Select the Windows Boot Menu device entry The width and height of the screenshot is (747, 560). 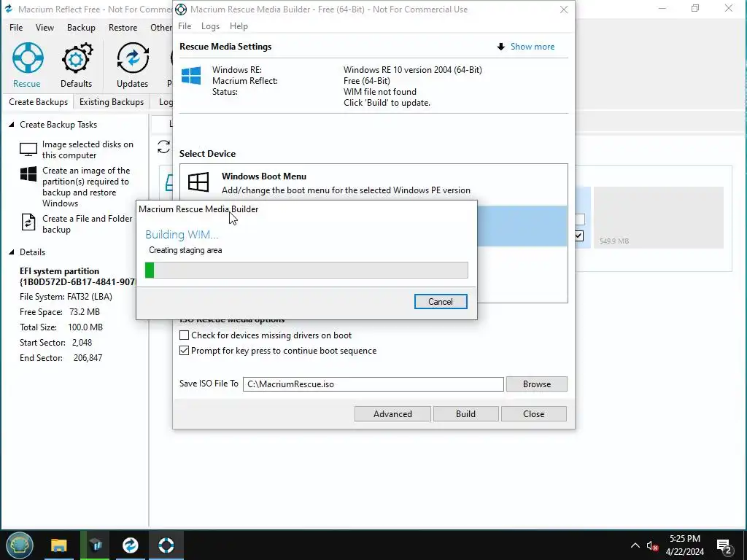373,183
